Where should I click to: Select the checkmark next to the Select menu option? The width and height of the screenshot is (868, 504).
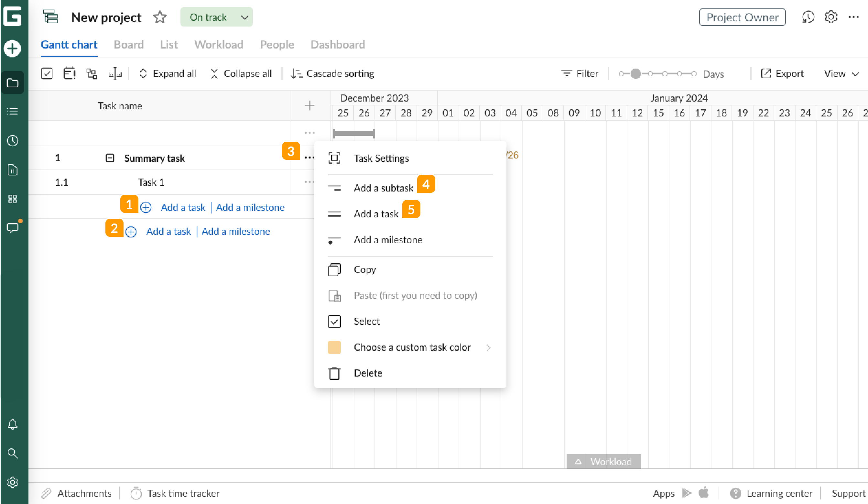(x=334, y=321)
